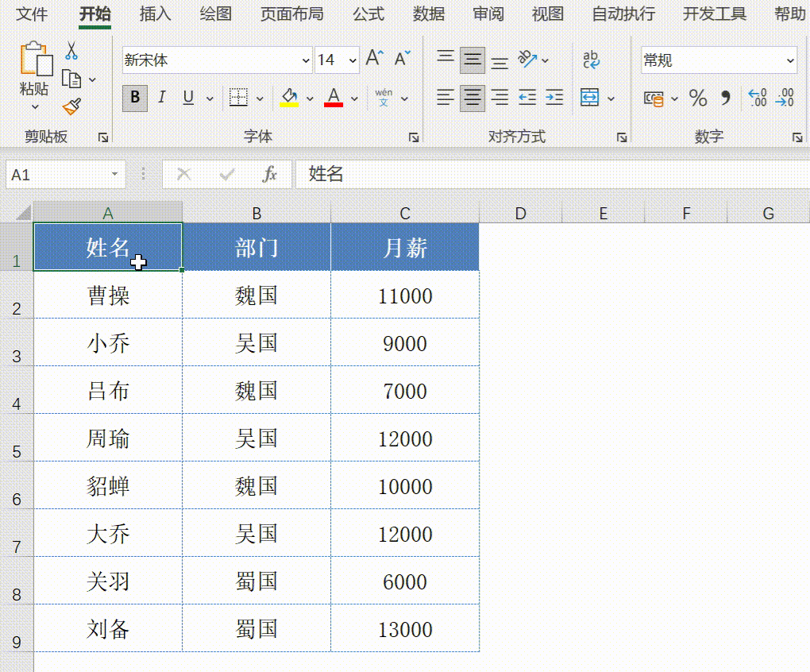Open the 字体 group dialog launcher
Image resolution: width=810 pixels, height=672 pixels.
[414, 137]
